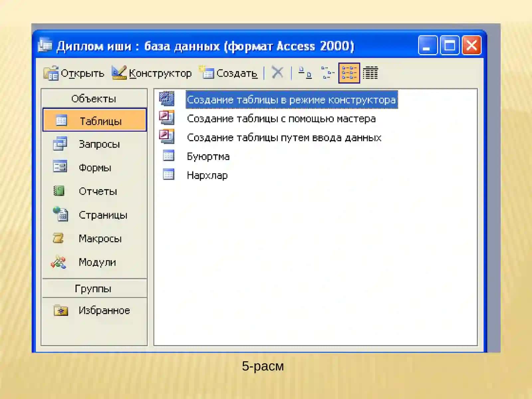The image size is (532, 399).
Task: Switch to large icons view
Action: [305, 72]
